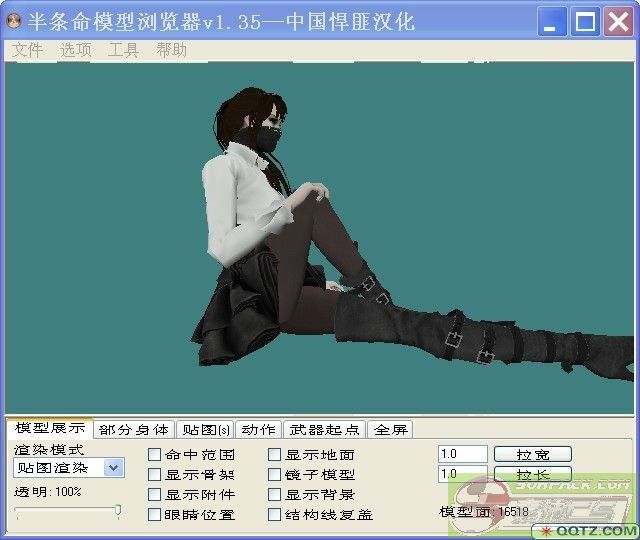Click the 模型面: 16518 text
The width and height of the screenshot is (640, 540).
pos(484,512)
